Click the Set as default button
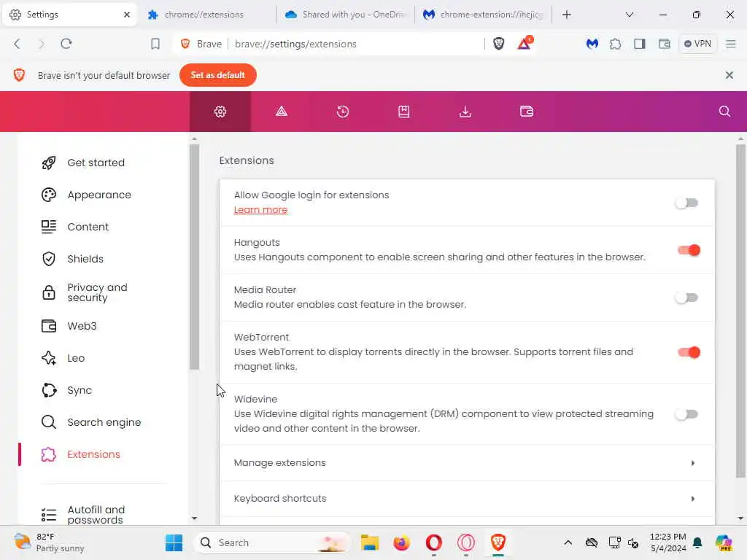The height and width of the screenshot is (560, 747). point(217,75)
